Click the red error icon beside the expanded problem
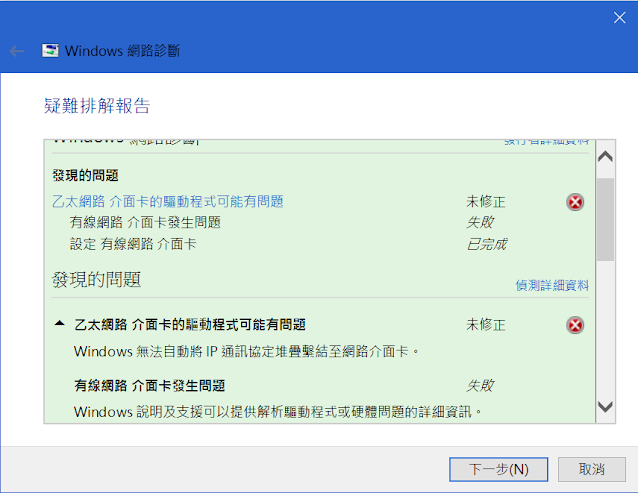The width and height of the screenshot is (638, 493). coord(575,325)
